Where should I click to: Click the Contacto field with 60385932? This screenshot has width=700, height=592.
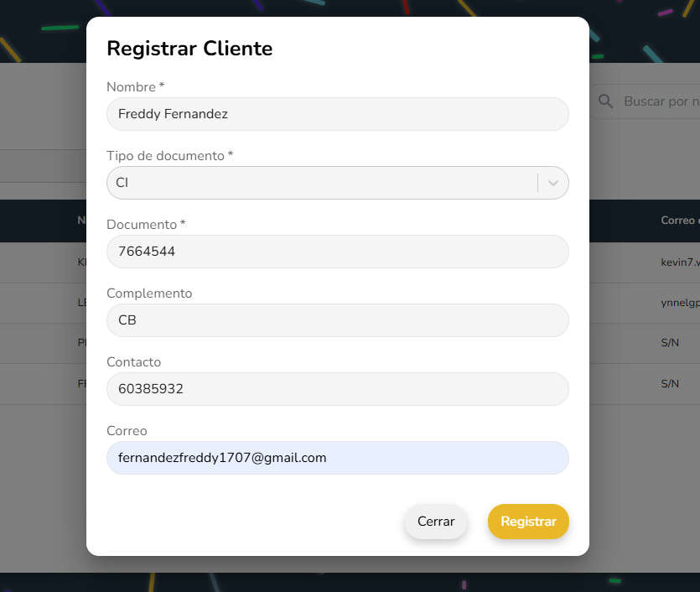(x=337, y=389)
